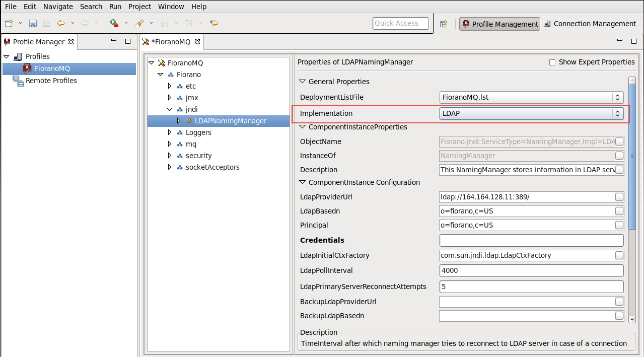Viewport: 644px width, 357px height.
Task: Open the Back history dropdown arrow
Action: (x=73, y=23)
